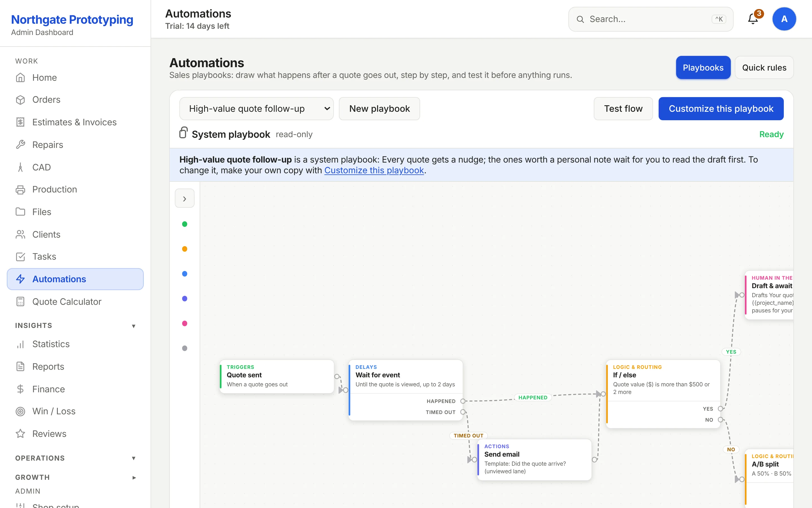Click the Test flow button
812x508 pixels.
(623, 109)
